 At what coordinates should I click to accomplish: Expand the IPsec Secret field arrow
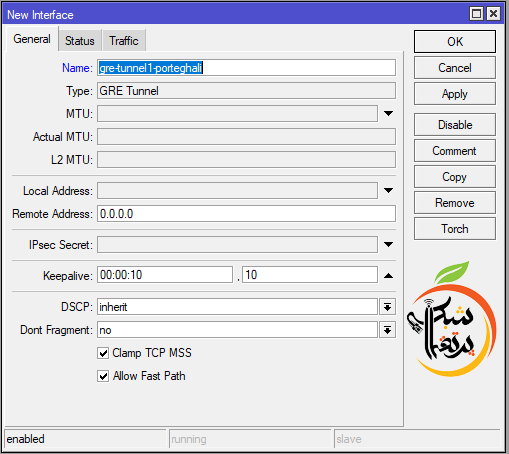click(388, 245)
